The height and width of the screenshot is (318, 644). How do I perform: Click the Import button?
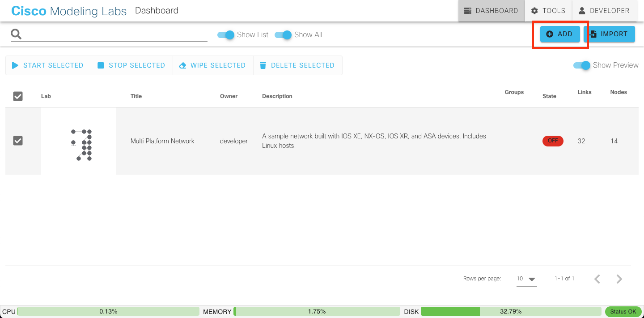point(609,34)
